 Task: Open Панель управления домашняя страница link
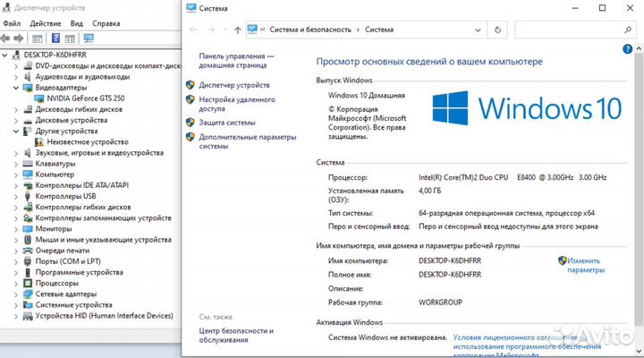pyautogui.click(x=236, y=61)
